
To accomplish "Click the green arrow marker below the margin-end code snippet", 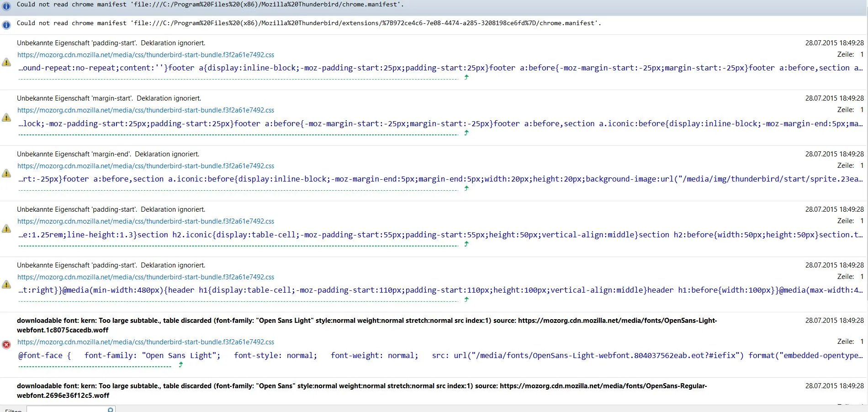I will [466, 188].
